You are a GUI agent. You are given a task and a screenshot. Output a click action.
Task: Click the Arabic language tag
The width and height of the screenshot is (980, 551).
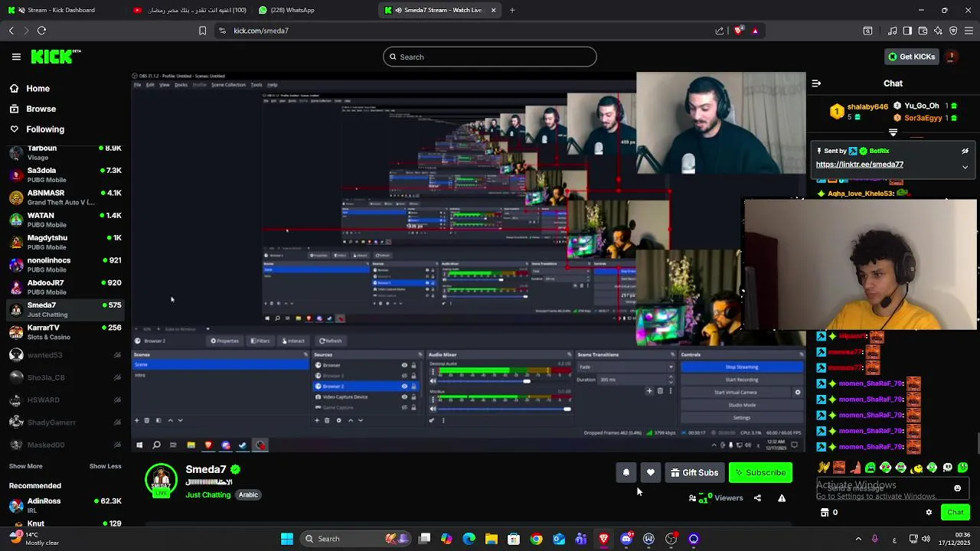248,495
